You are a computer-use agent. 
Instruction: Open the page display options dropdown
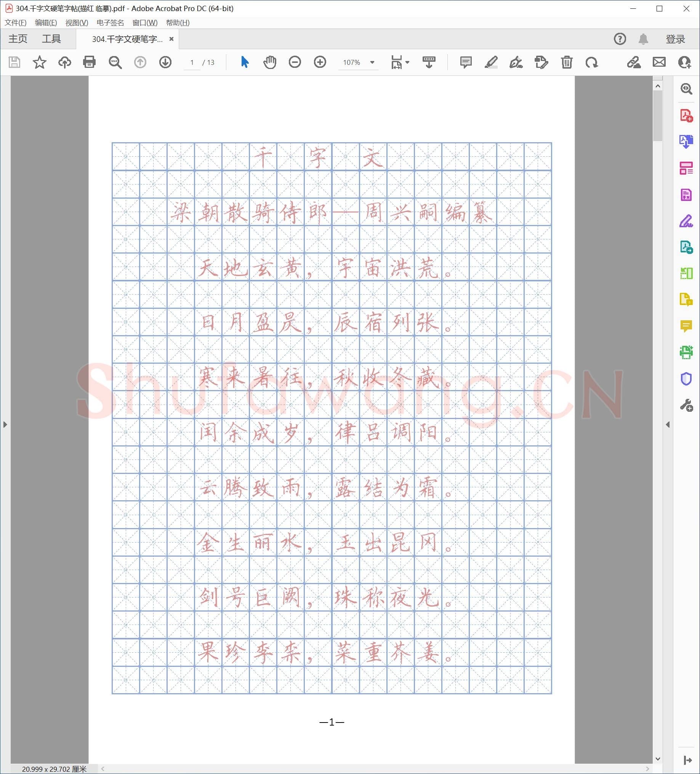[407, 62]
